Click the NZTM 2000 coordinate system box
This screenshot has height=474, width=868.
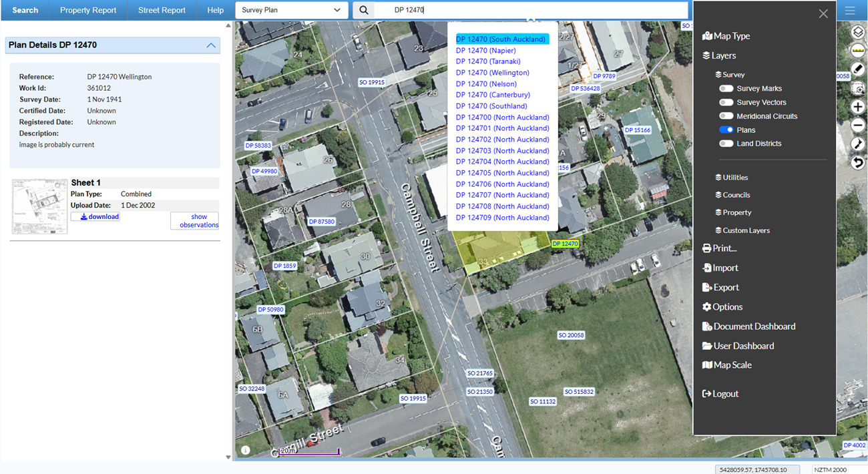click(839, 469)
